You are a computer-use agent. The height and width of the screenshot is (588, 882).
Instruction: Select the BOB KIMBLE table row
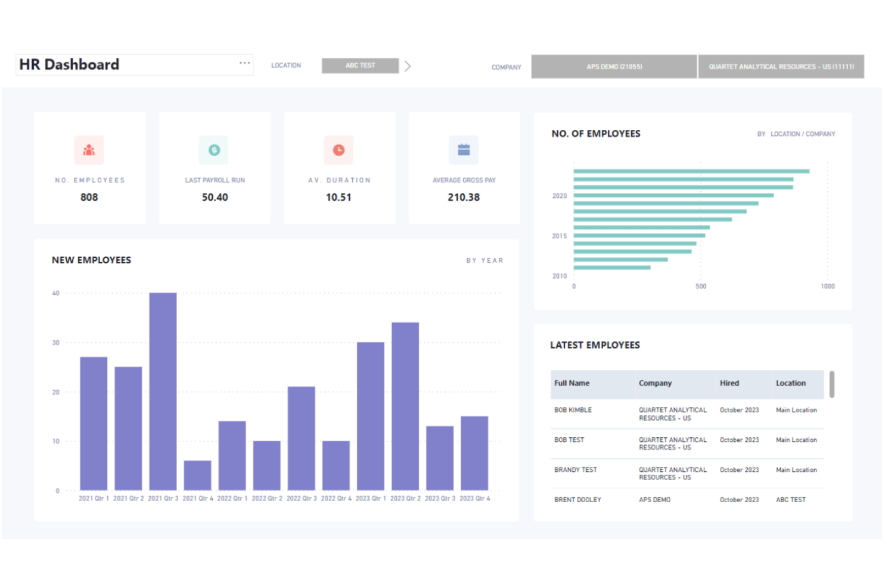pos(573,410)
